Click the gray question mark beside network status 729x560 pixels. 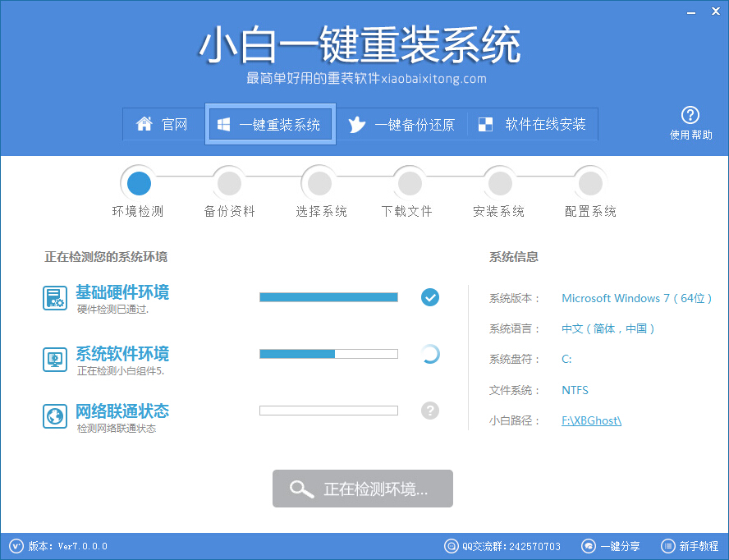429,410
